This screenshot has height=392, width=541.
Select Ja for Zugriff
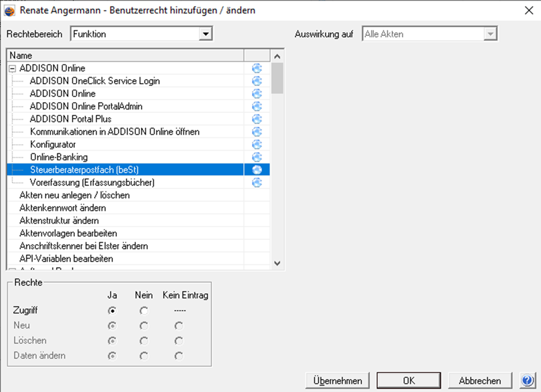tap(112, 311)
